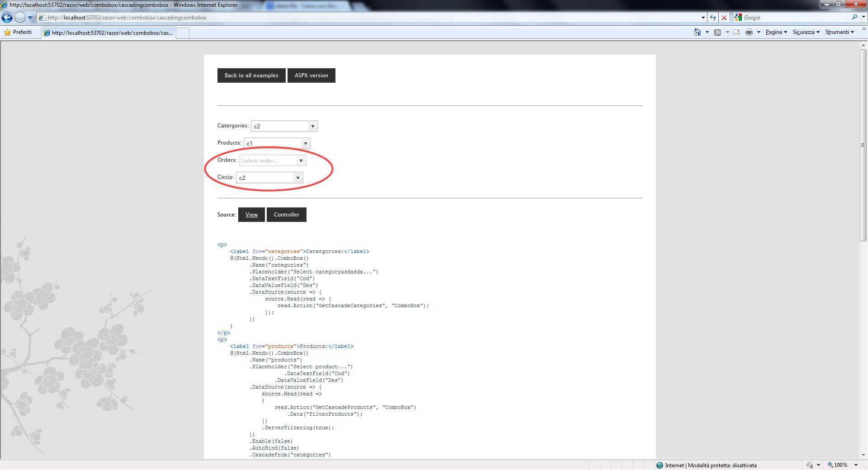868x470 pixels.
Task: Click the code line .ServerFiltering(true);
Action: 299,428
